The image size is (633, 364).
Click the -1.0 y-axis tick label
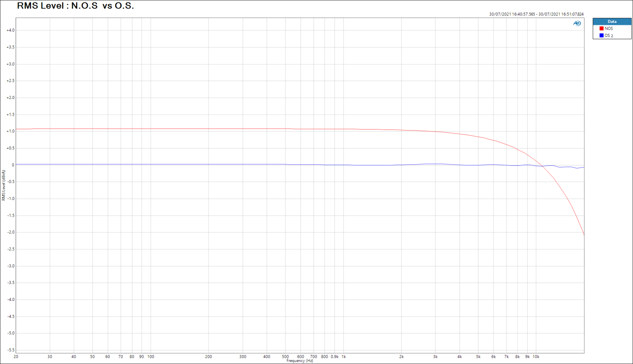click(x=11, y=199)
